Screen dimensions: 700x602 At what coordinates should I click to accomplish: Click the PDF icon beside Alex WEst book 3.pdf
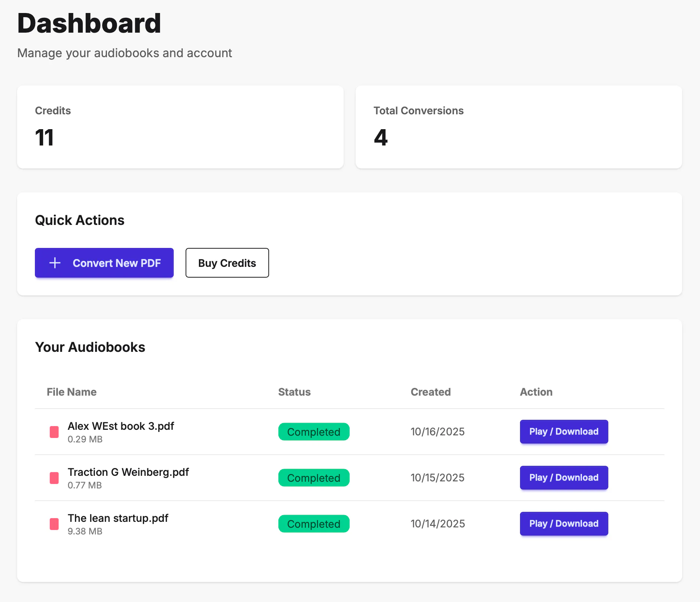click(54, 432)
